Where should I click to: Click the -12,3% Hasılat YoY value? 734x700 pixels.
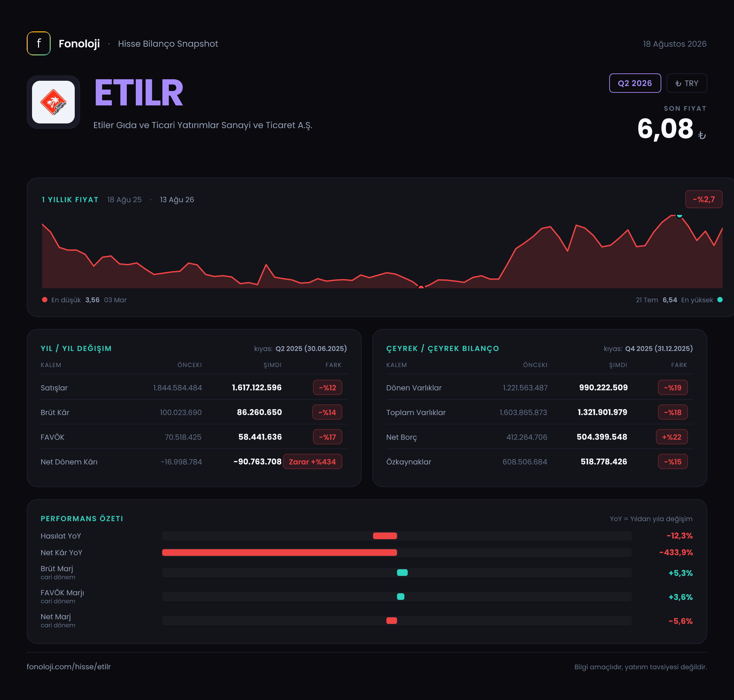click(680, 536)
